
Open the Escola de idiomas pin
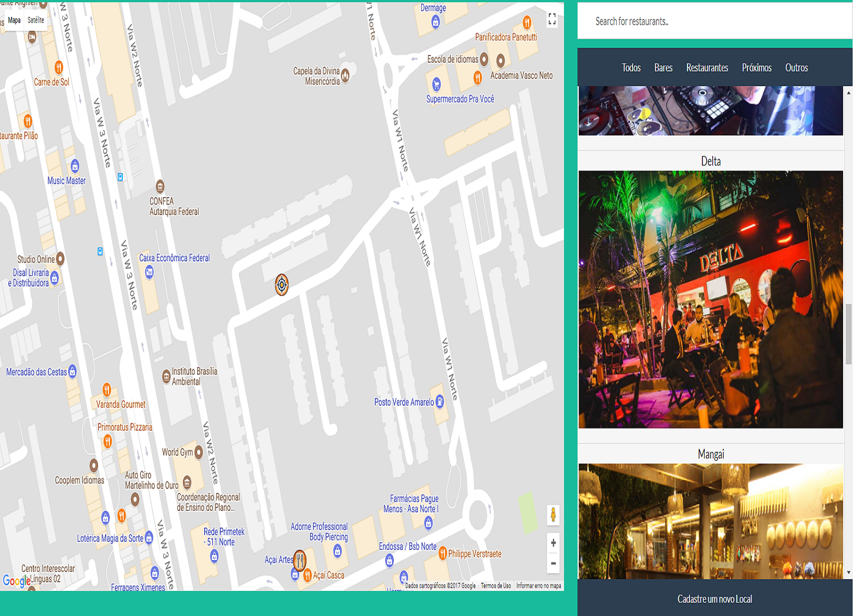pos(484,59)
